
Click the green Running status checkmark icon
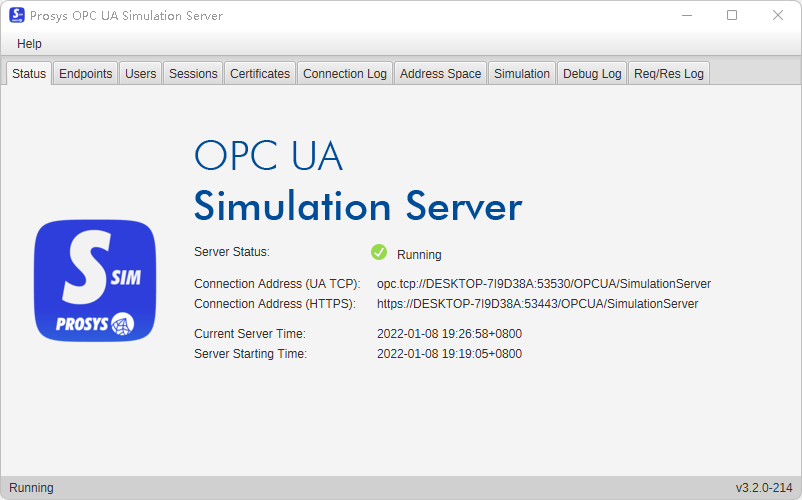(379, 252)
